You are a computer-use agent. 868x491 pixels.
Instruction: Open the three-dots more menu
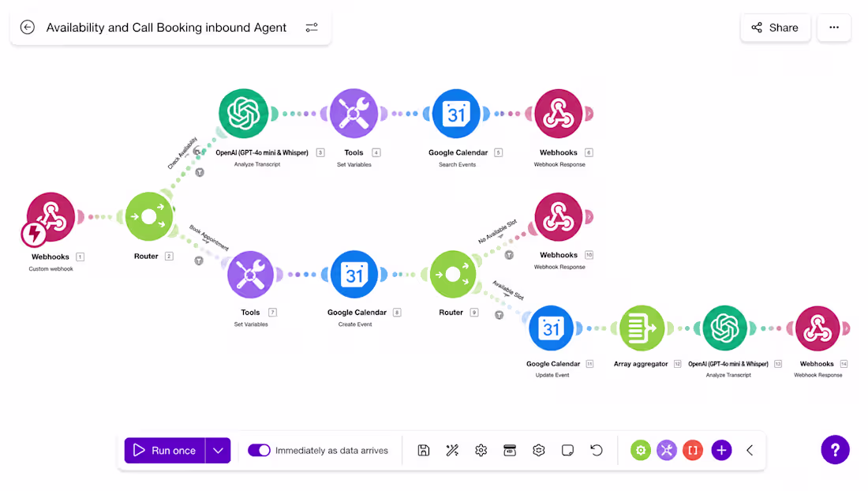pos(834,28)
